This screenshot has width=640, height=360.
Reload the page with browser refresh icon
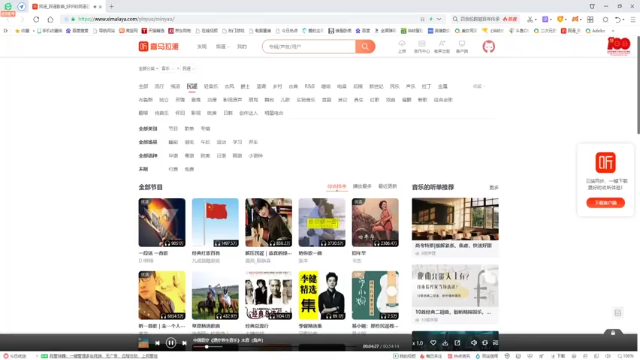pyautogui.click(x=36, y=19)
